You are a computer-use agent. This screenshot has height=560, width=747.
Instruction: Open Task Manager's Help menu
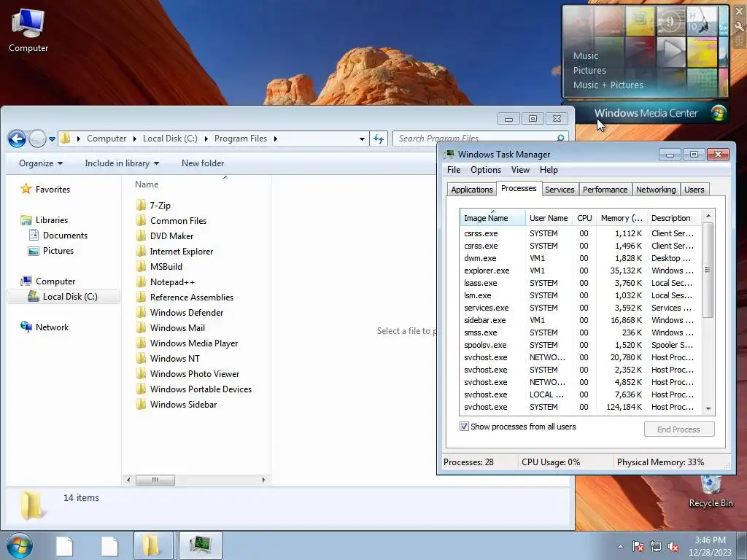549,170
